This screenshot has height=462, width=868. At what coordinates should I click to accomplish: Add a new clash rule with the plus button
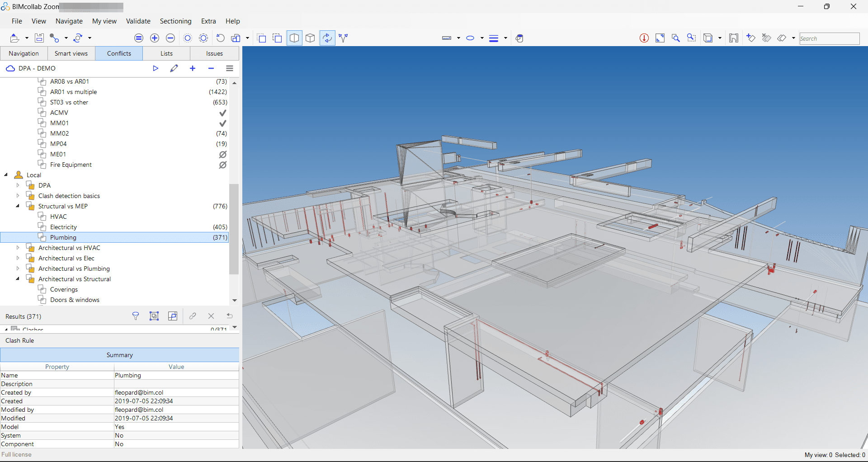click(193, 68)
